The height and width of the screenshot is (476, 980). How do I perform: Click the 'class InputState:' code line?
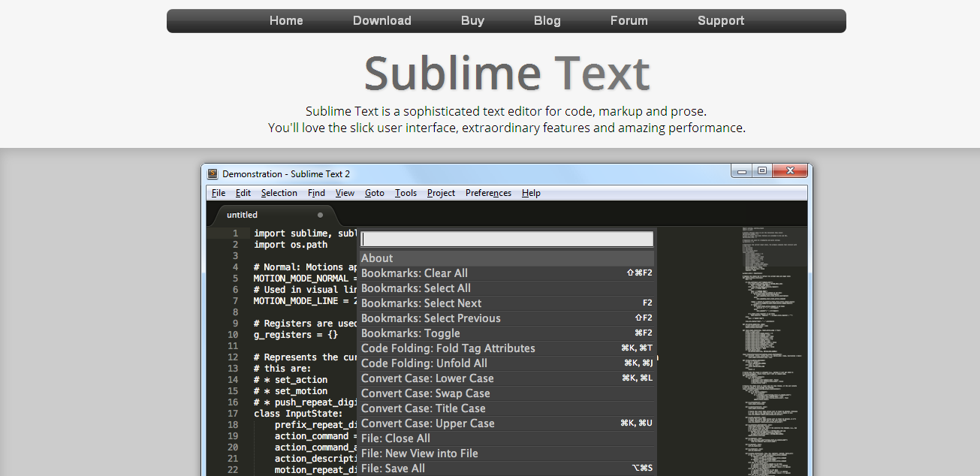[x=298, y=414]
